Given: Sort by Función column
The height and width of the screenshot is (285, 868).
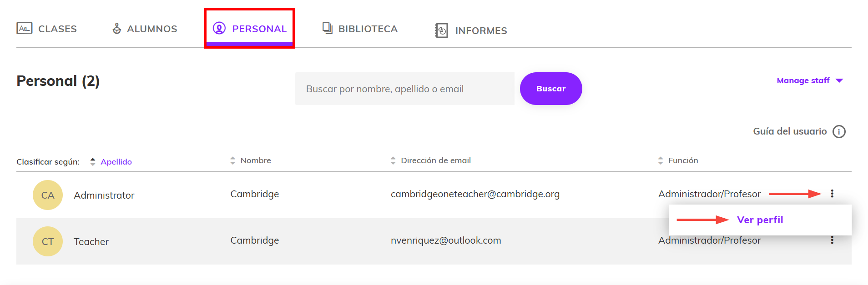Looking at the screenshot, I should (x=683, y=160).
